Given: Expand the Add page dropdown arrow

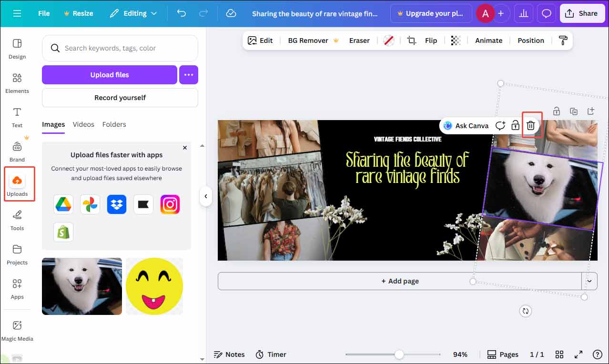Looking at the screenshot, I should [x=589, y=281].
